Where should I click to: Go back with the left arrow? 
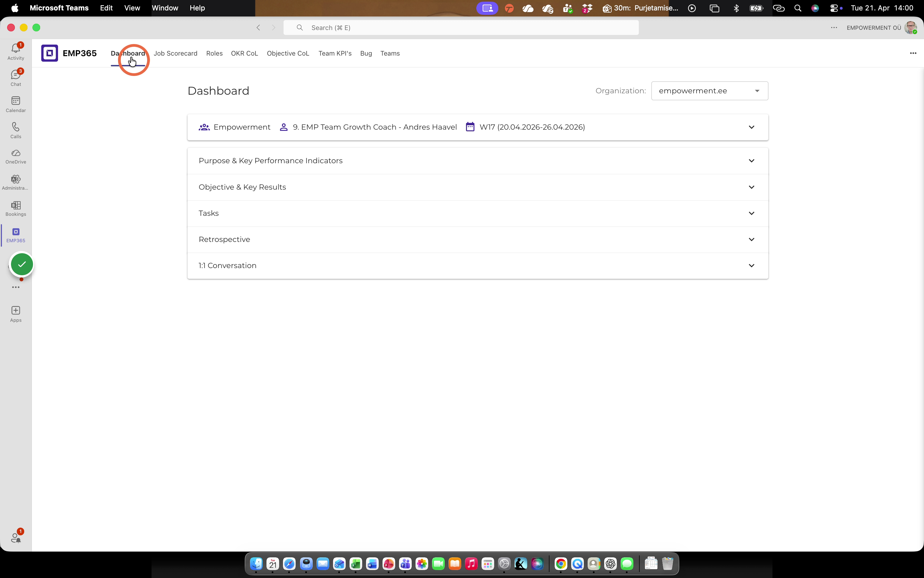[x=258, y=28]
